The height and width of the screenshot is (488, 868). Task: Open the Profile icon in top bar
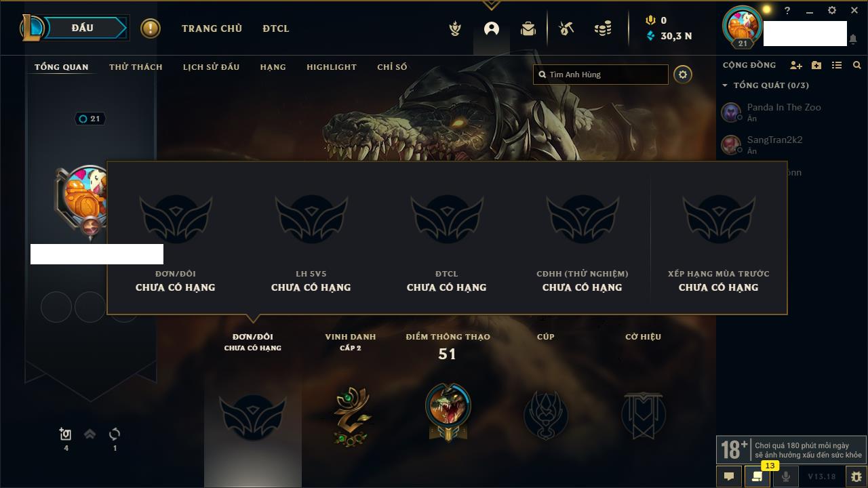pos(492,28)
